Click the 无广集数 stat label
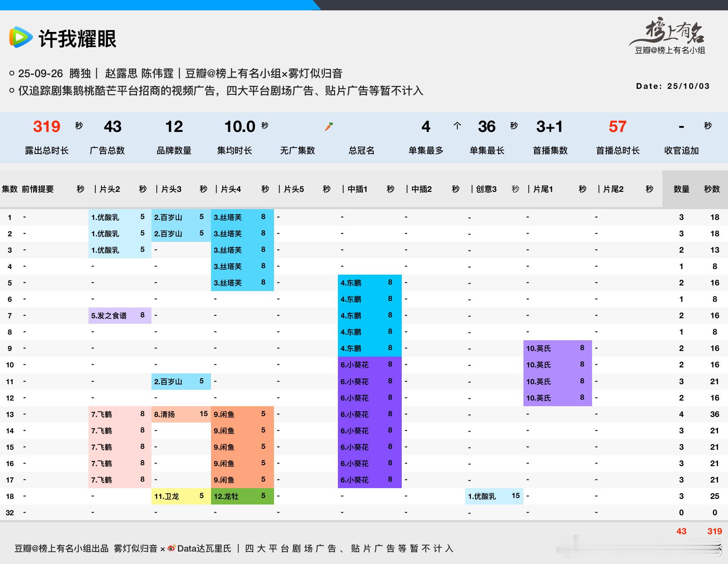The width and height of the screenshot is (728, 564). point(297,150)
